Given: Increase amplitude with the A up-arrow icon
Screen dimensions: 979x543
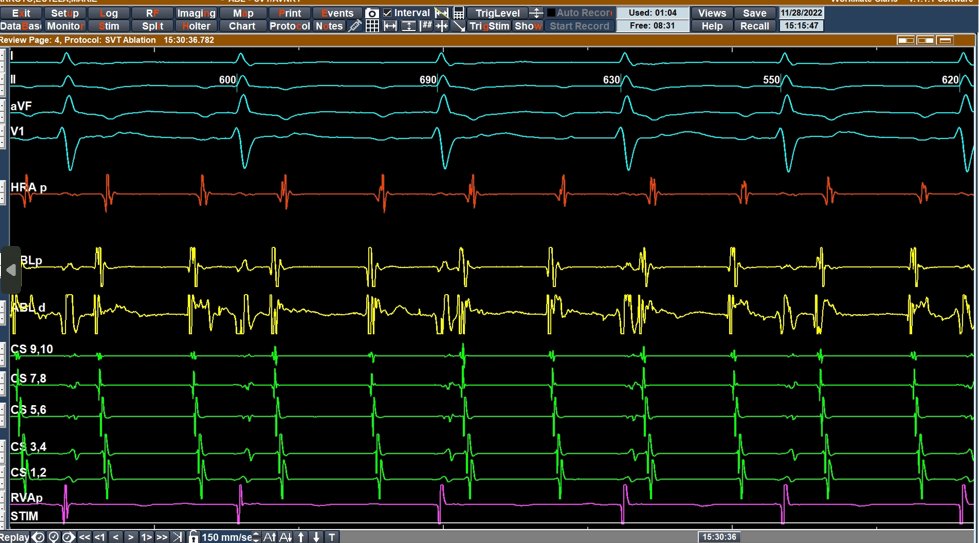Looking at the screenshot, I should pyautogui.click(x=270, y=537).
